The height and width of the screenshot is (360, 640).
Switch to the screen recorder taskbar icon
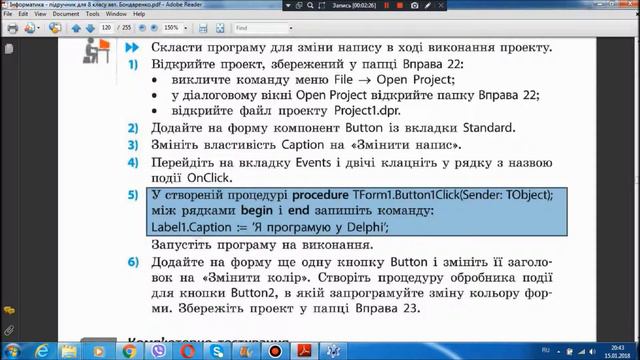click(x=275, y=351)
